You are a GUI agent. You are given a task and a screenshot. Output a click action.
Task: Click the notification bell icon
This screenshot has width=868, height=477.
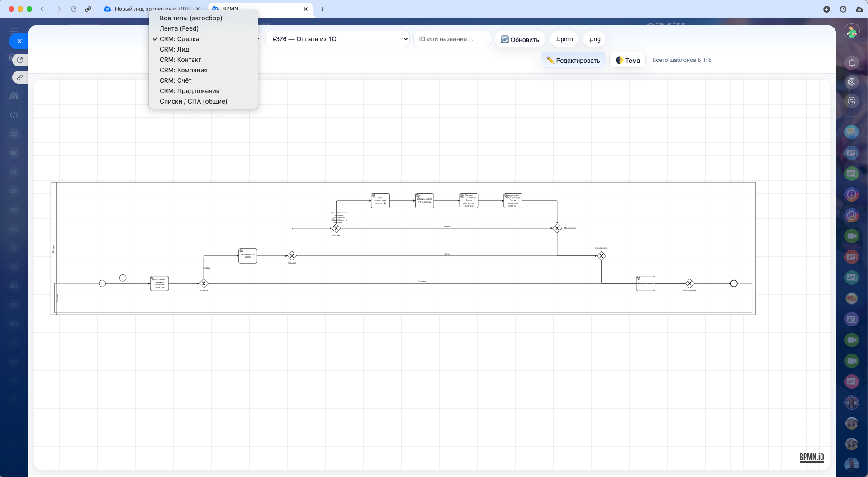[x=851, y=63]
